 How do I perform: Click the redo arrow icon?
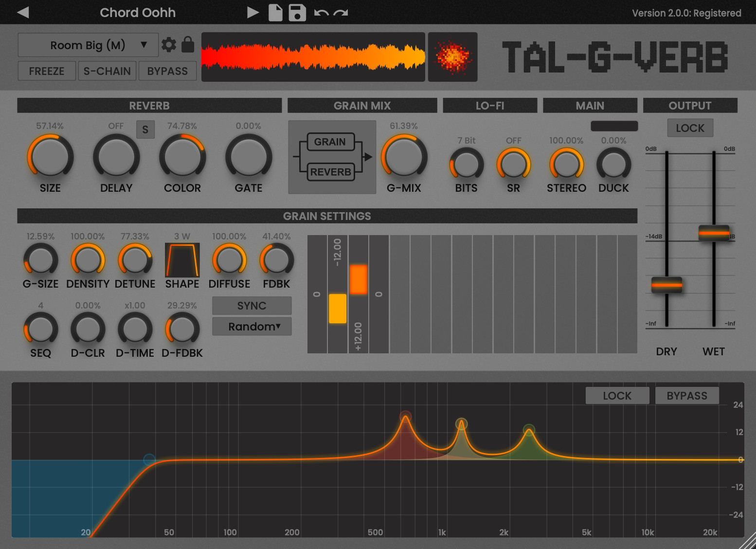click(341, 13)
